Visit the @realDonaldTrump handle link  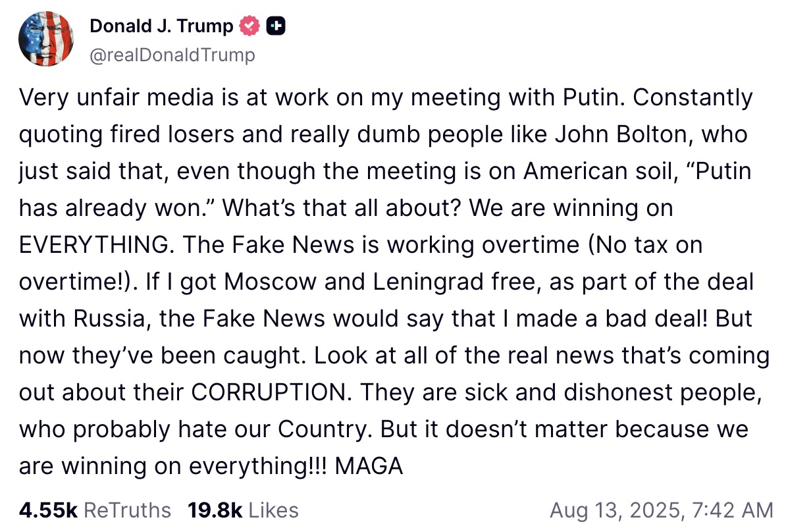coord(172,55)
